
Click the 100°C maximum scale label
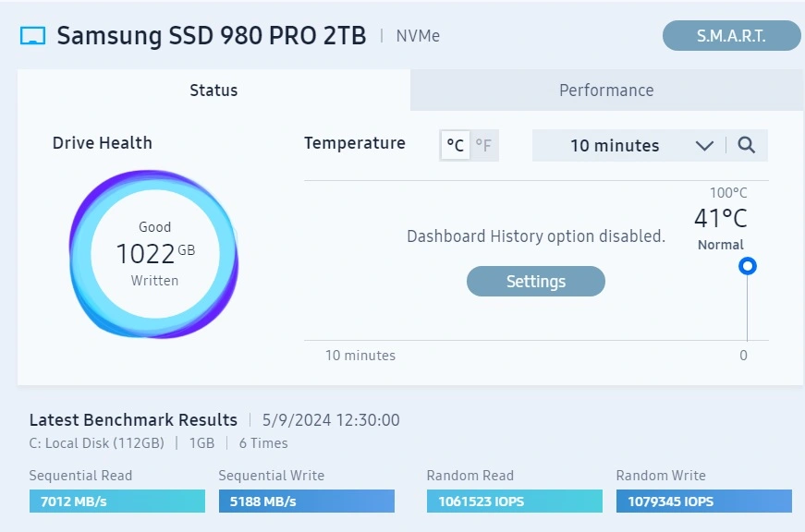[728, 193]
